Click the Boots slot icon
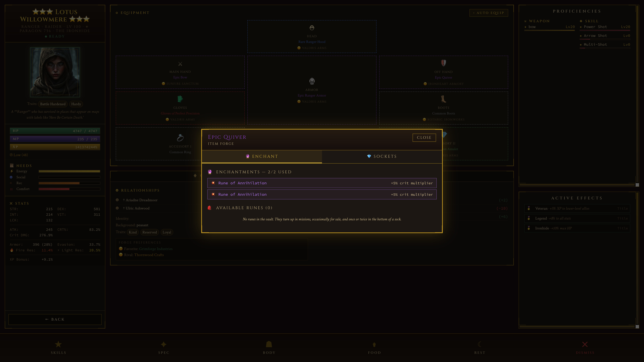 [443, 99]
